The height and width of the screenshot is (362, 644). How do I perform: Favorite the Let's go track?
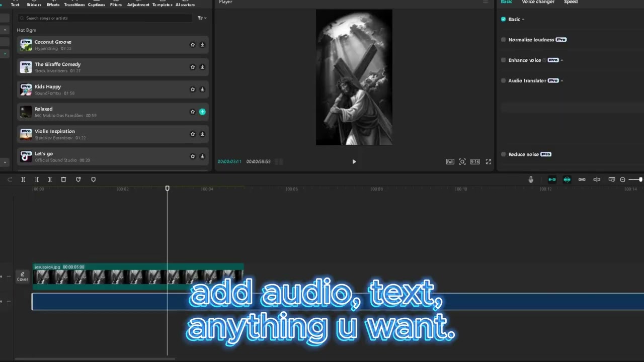[x=192, y=156]
